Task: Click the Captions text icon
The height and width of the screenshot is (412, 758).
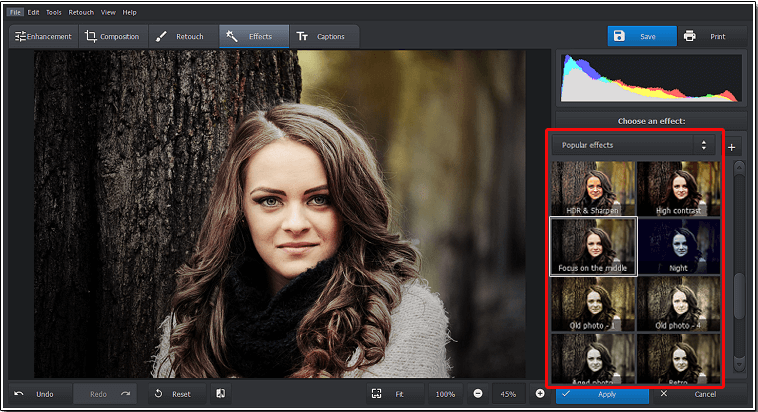Action: pos(302,36)
